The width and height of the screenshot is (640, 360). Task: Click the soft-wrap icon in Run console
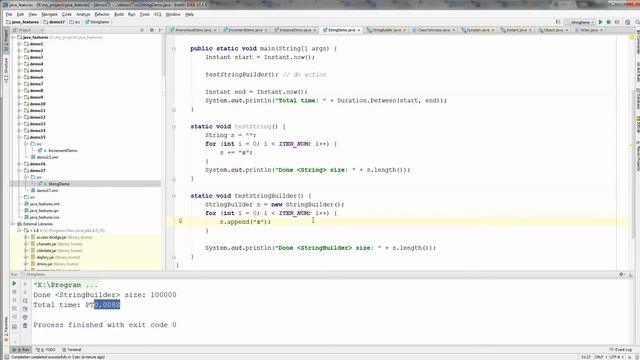coord(25,301)
